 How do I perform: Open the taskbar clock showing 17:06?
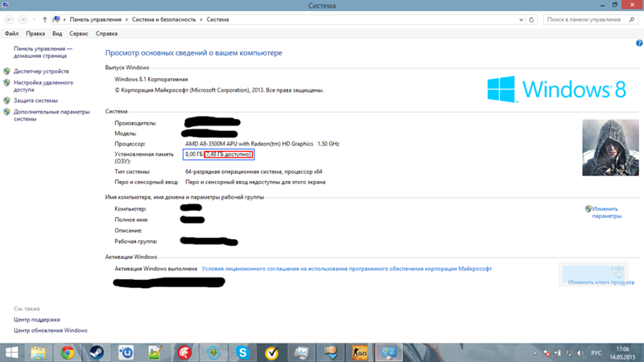pos(622,353)
